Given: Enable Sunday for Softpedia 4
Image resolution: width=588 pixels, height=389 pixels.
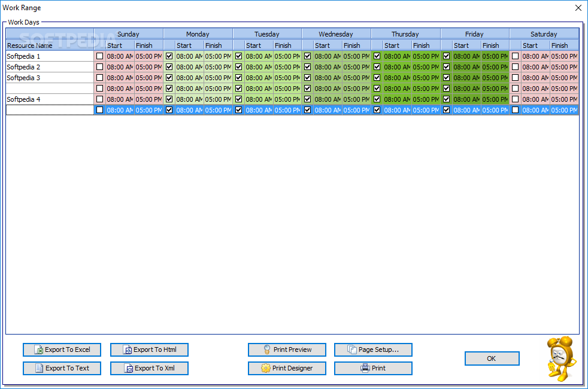Looking at the screenshot, I should pyautogui.click(x=100, y=99).
